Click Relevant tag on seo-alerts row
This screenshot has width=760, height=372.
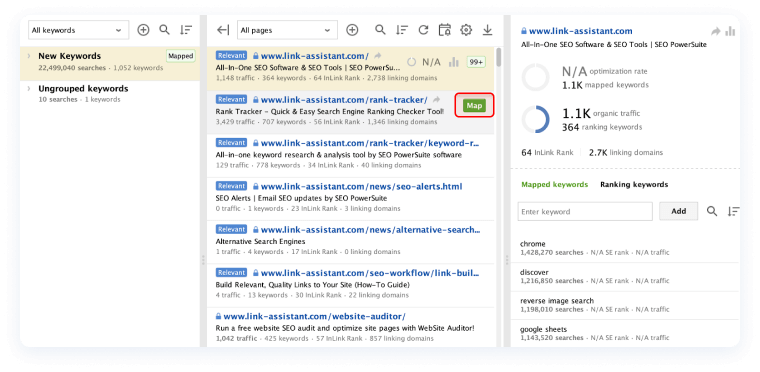(x=232, y=186)
